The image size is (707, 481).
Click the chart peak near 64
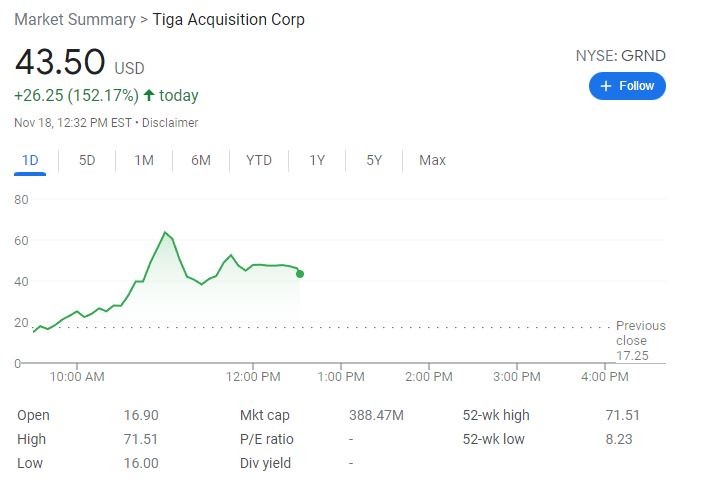pyautogui.click(x=164, y=232)
